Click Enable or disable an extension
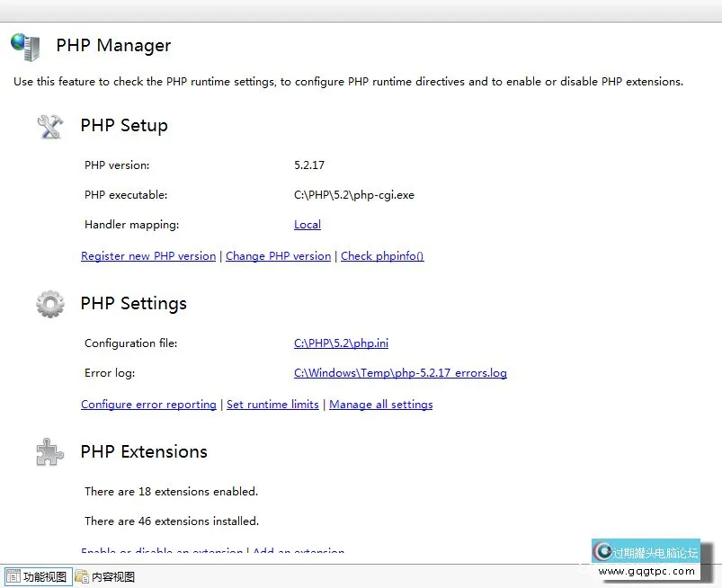Viewport: 722px width, 588px height. click(162, 551)
